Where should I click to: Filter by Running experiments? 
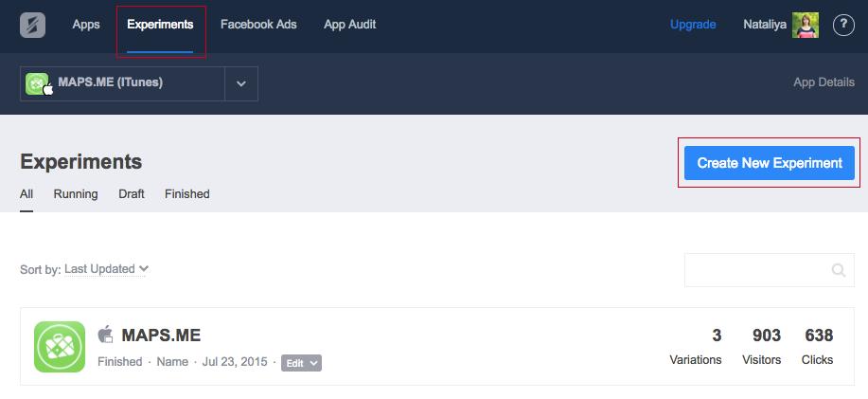[76, 194]
